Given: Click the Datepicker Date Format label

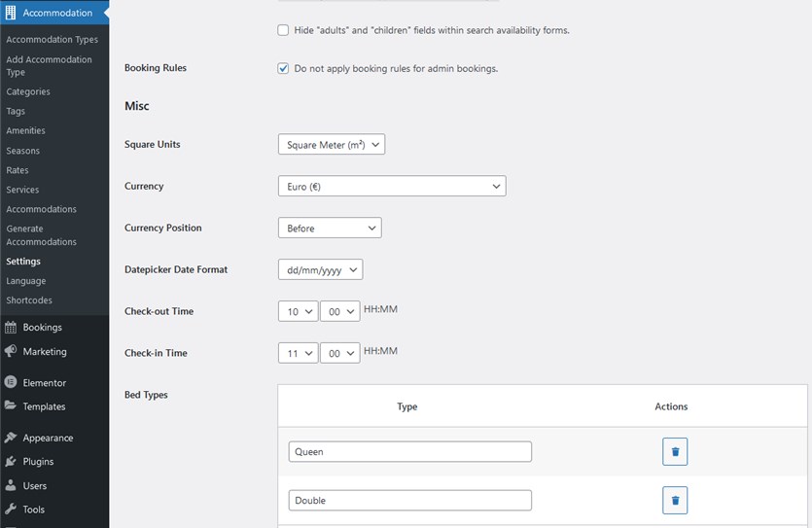Looking at the screenshot, I should coord(176,269).
